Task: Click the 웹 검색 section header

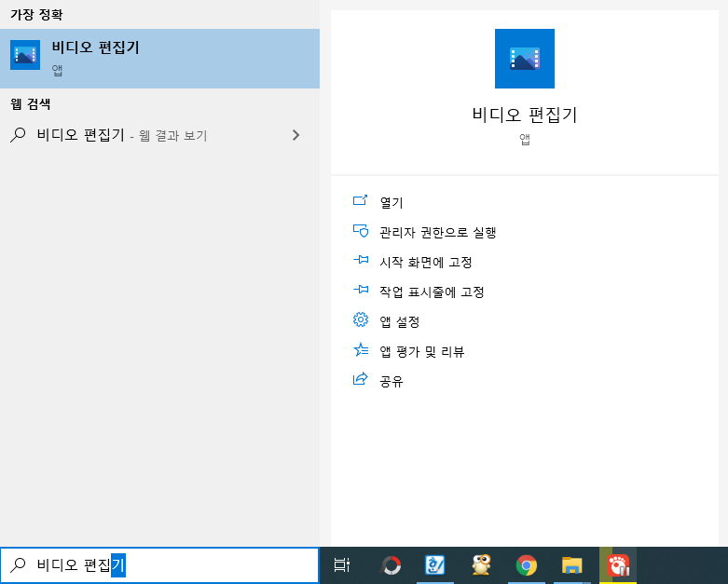Action: pos(30,104)
